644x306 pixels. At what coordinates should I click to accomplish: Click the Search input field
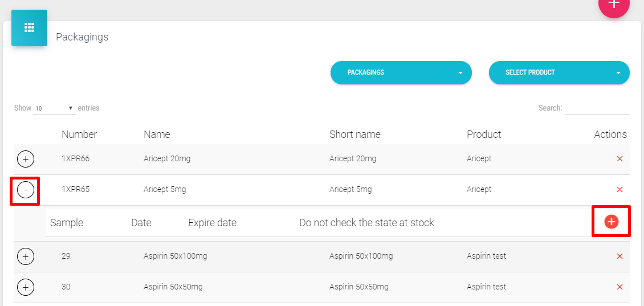coord(597,108)
